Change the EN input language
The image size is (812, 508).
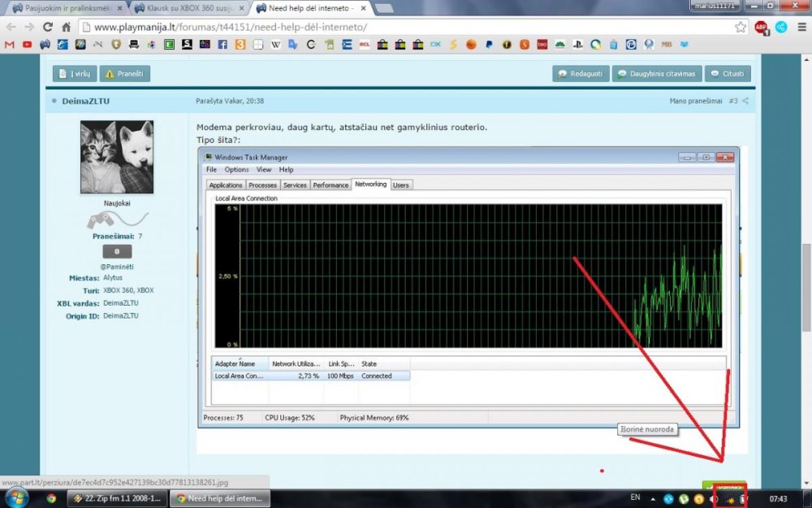[636, 497]
